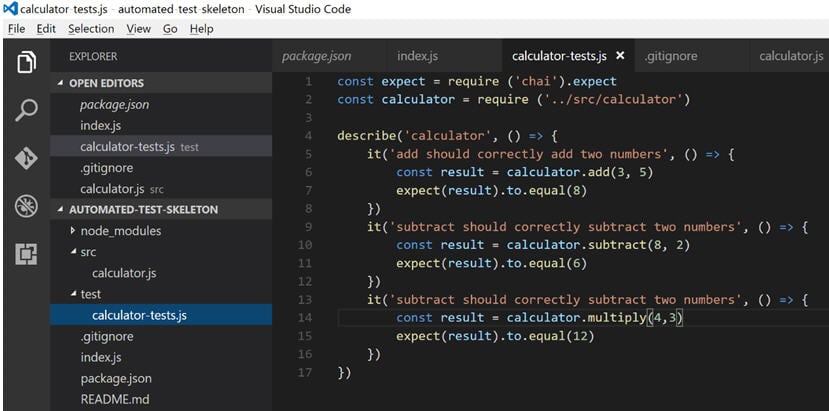Click expect(result).to.equal(8) on line 7
The image size is (829, 411).
click(x=492, y=190)
